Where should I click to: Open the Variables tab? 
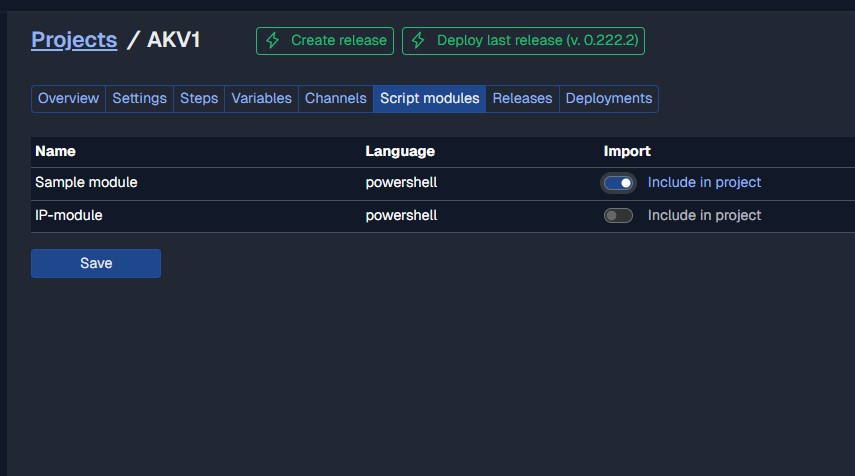coord(262,99)
